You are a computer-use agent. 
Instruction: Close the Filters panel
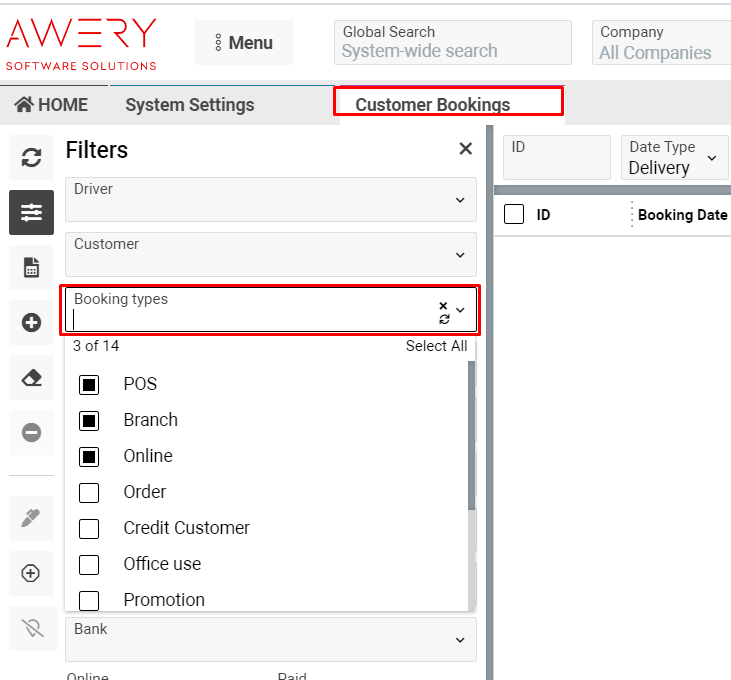coord(465,149)
